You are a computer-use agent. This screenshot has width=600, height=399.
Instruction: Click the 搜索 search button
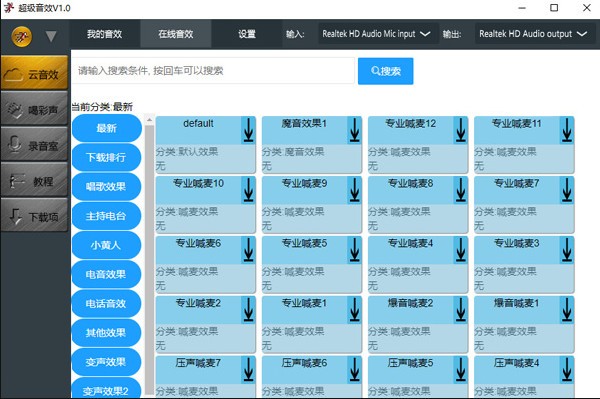(x=386, y=71)
